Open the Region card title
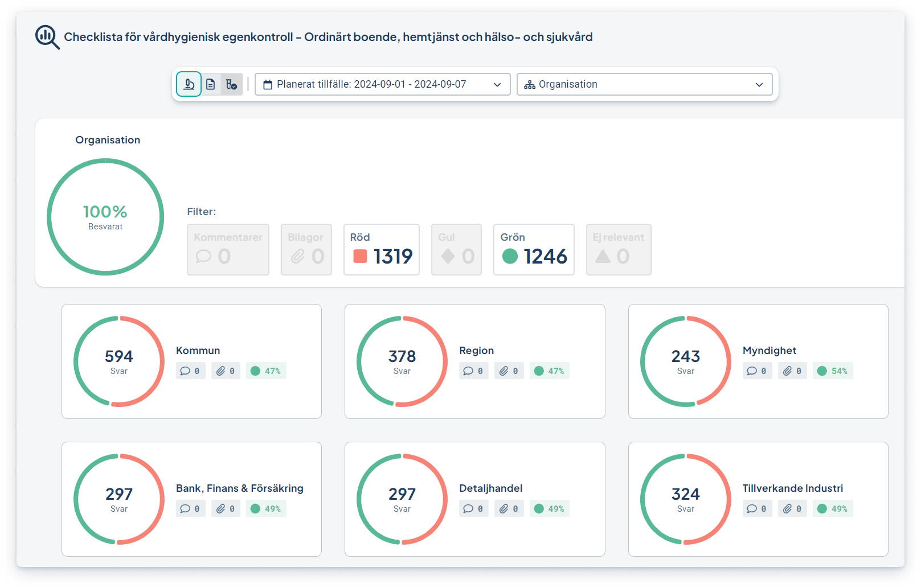 (x=477, y=351)
